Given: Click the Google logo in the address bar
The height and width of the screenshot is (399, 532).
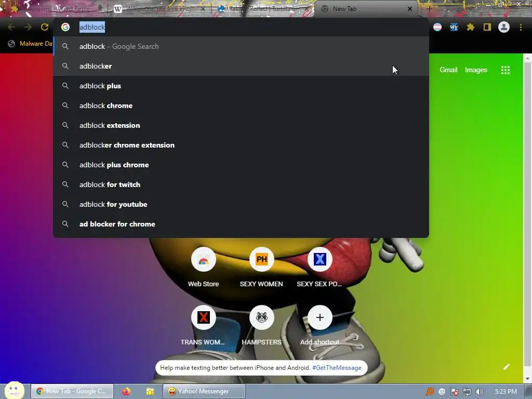Looking at the screenshot, I should 65,27.
